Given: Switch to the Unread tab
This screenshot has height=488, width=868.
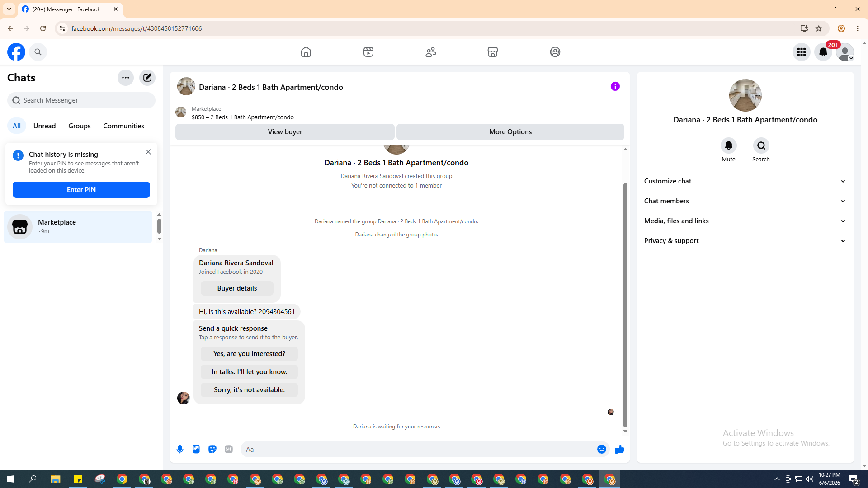Looking at the screenshot, I should pos(45,126).
